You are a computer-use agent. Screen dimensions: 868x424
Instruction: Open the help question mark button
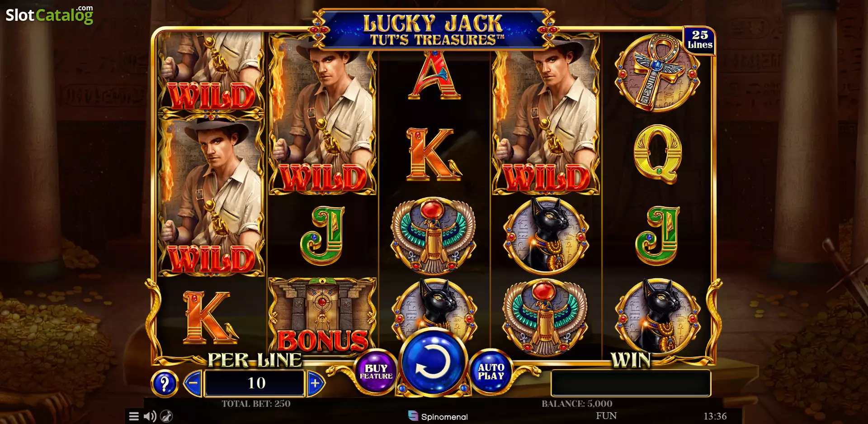click(165, 384)
